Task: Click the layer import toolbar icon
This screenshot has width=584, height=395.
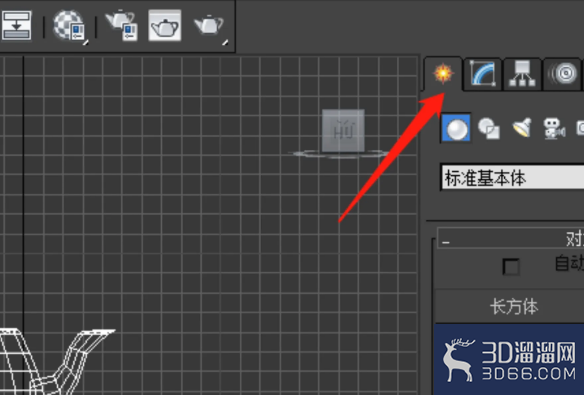Action: point(16,25)
